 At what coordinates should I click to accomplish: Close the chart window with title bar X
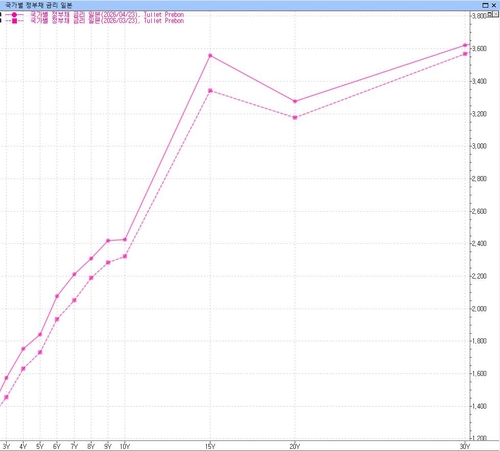pos(494,5)
